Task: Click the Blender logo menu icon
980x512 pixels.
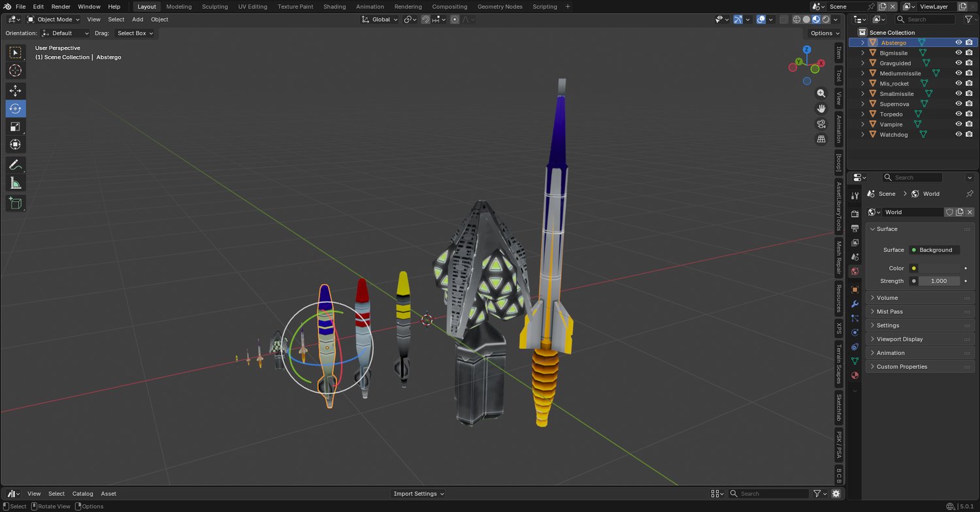Action: (x=7, y=7)
